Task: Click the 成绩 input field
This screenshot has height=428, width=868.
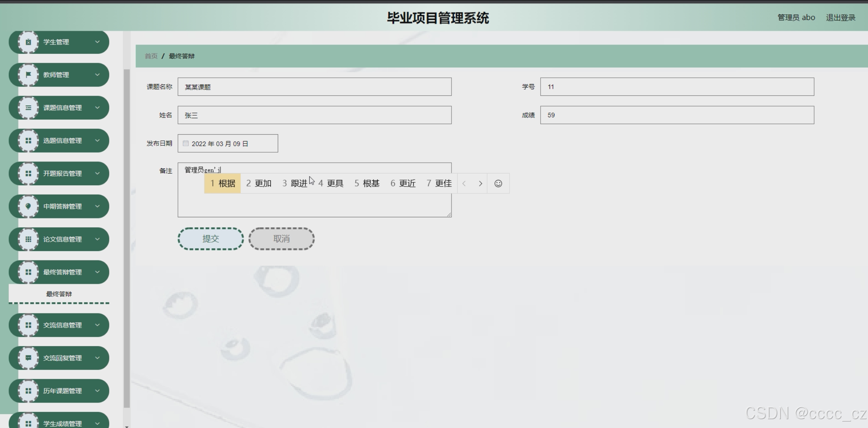Action: pos(677,115)
